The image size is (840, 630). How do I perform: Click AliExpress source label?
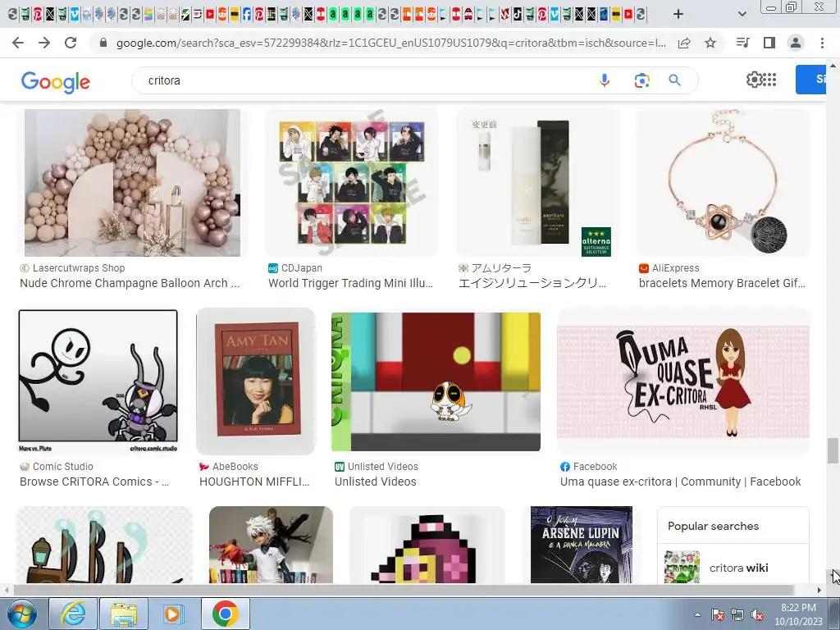click(676, 268)
